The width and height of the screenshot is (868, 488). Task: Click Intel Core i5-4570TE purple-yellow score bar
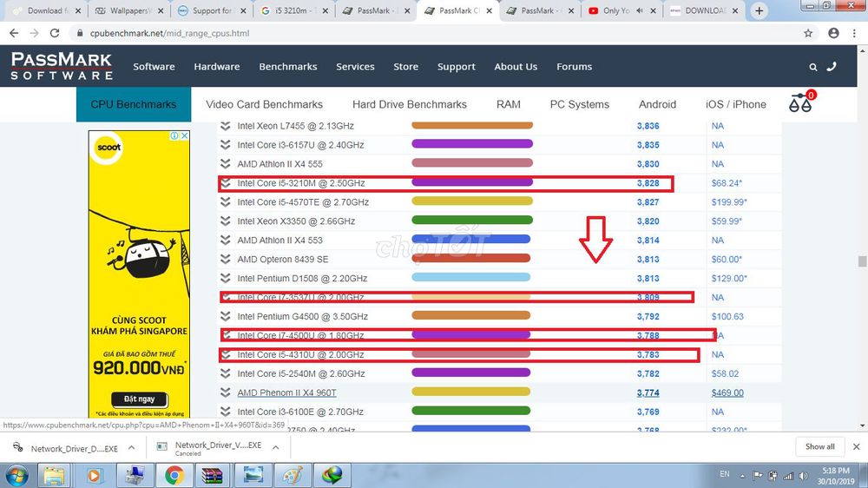pyautogui.click(x=472, y=201)
